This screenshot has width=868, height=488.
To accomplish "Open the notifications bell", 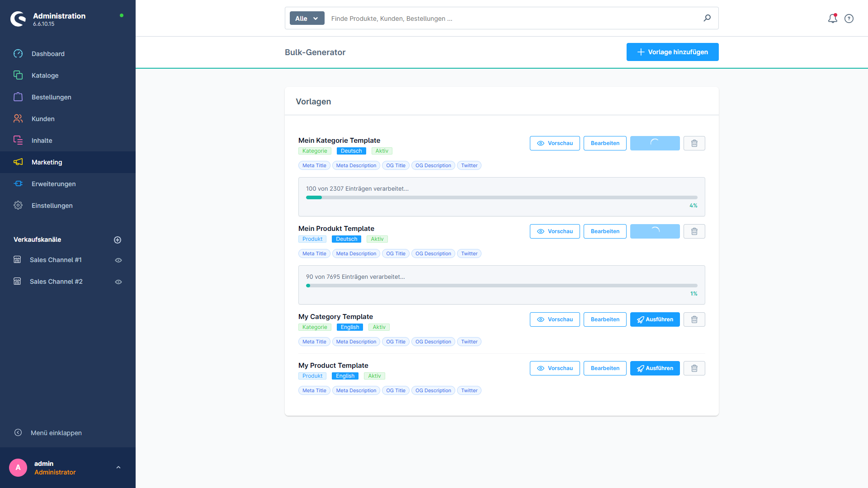I will pyautogui.click(x=832, y=19).
